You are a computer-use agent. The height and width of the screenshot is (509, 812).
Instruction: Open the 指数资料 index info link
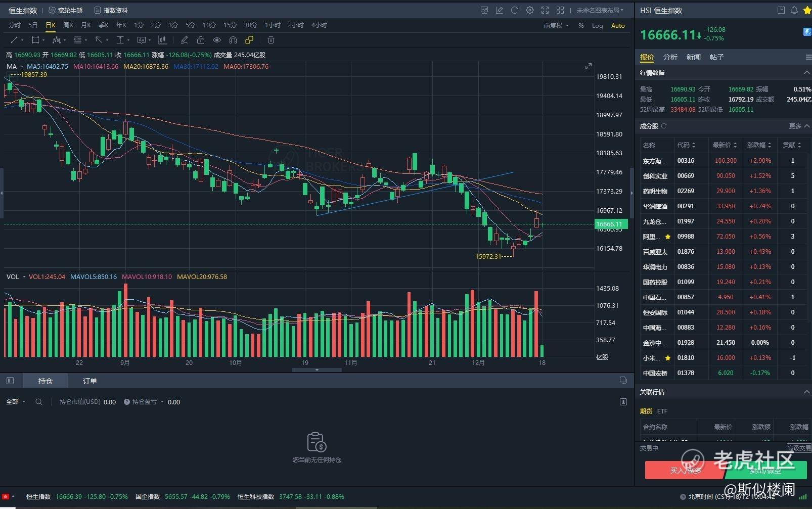[111, 10]
